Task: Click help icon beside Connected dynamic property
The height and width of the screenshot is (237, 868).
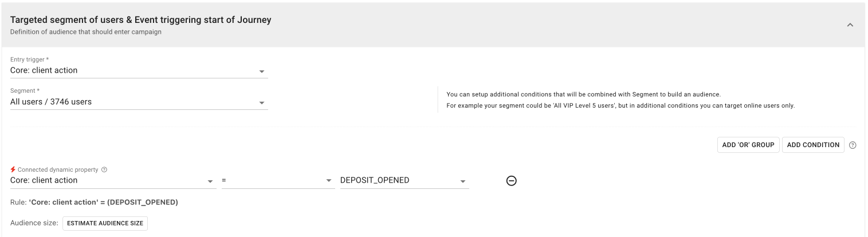Action: (x=104, y=170)
